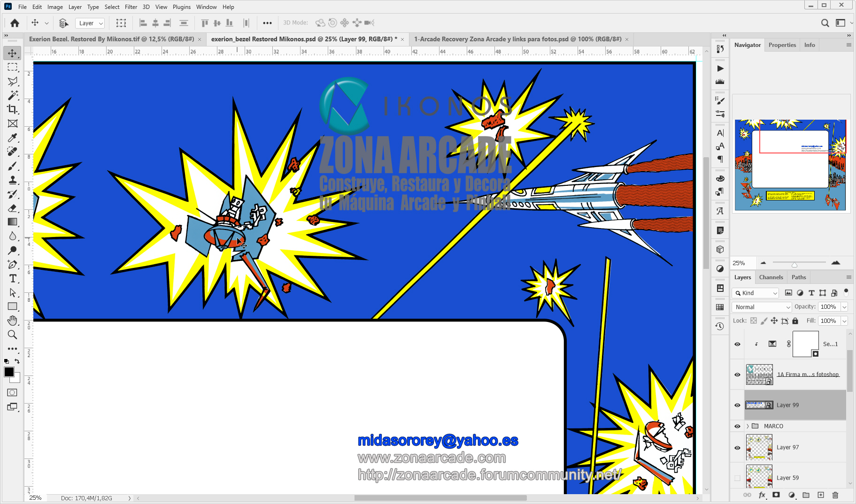Select the Crop tool
The image size is (856, 504).
(x=13, y=109)
